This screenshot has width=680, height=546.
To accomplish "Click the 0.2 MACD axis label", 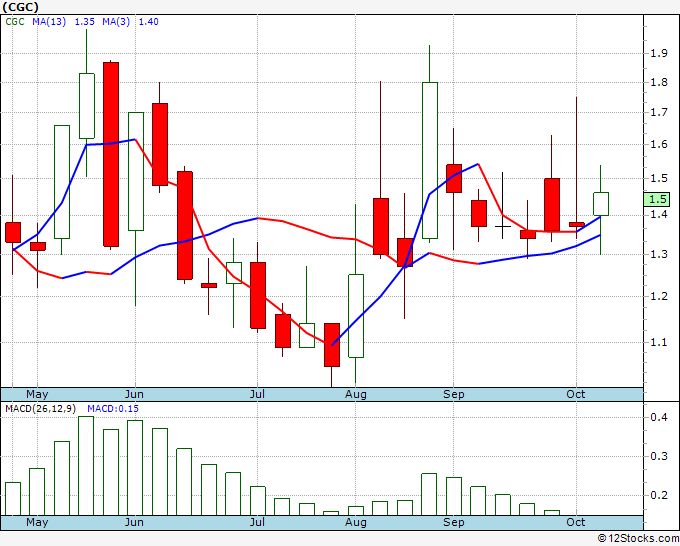I will (659, 495).
